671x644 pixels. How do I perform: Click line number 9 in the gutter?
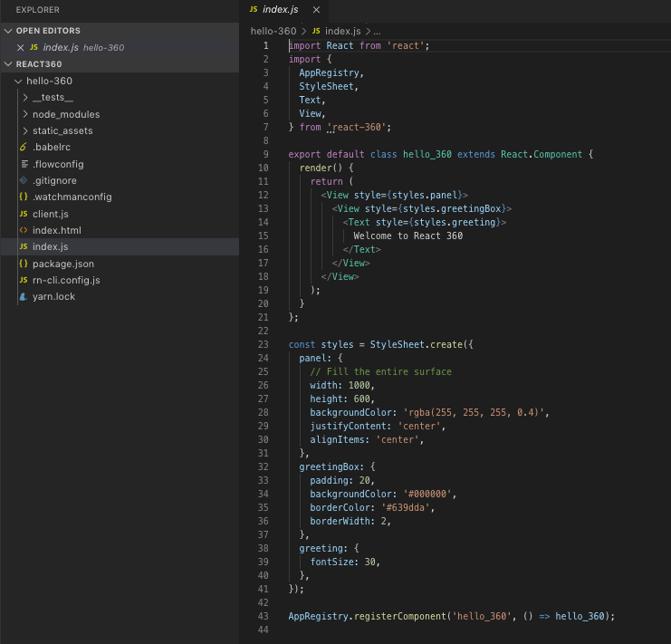coord(265,155)
